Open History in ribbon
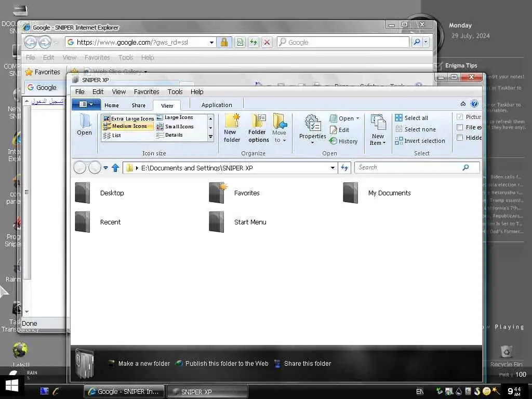Image resolution: width=532 pixels, height=399 pixels. 344,141
